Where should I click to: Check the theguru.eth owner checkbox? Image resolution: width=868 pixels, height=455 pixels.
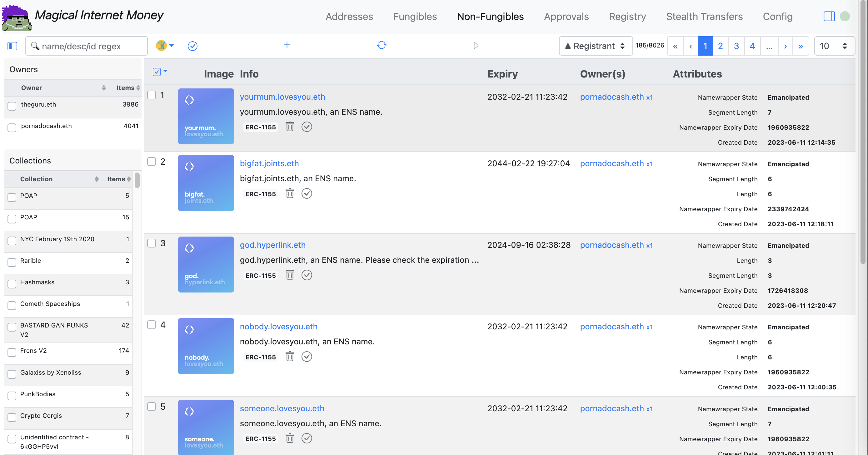12,106
